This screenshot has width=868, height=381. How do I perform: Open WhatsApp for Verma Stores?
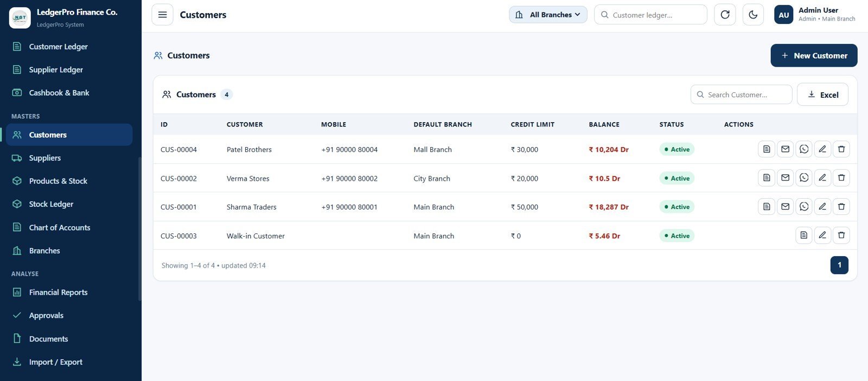804,178
